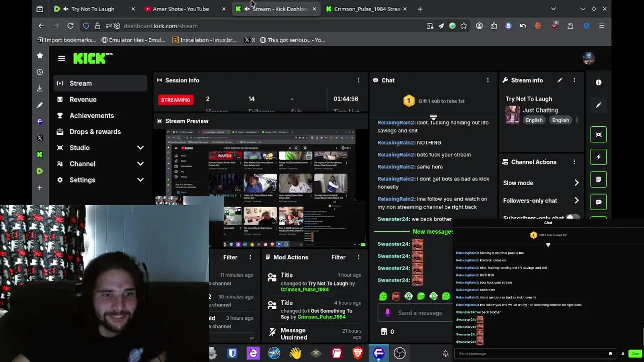Click the info circle icon in right rail

click(599, 82)
